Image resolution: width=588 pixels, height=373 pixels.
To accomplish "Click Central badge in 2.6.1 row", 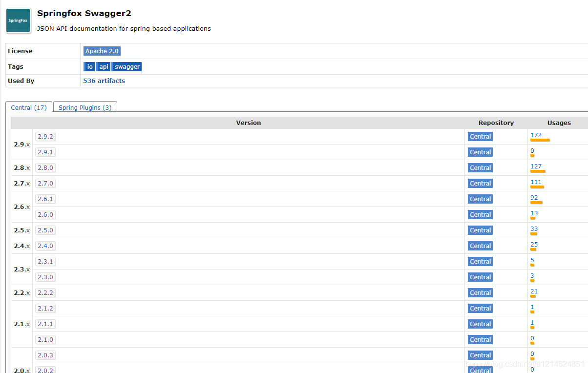I will pos(480,199).
